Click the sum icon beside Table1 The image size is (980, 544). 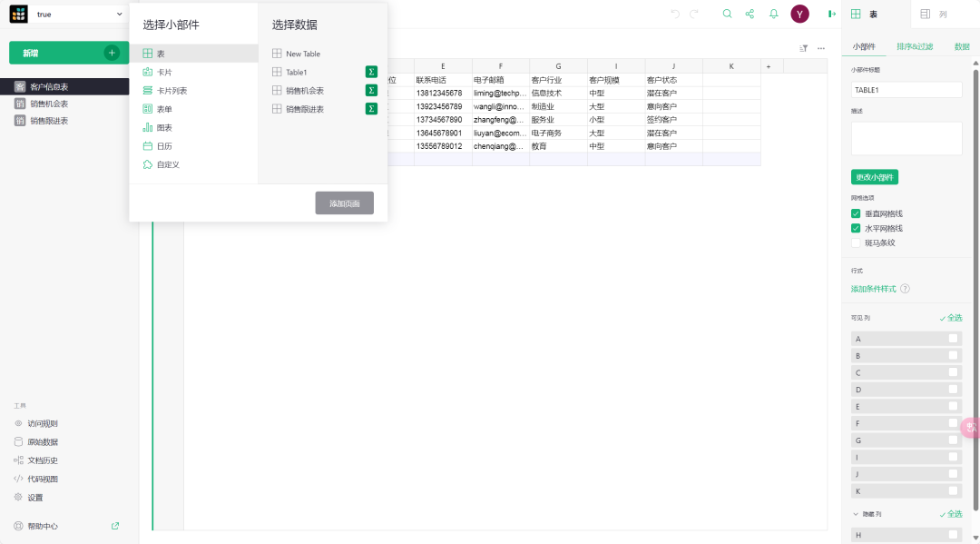[x=371, y=72]
